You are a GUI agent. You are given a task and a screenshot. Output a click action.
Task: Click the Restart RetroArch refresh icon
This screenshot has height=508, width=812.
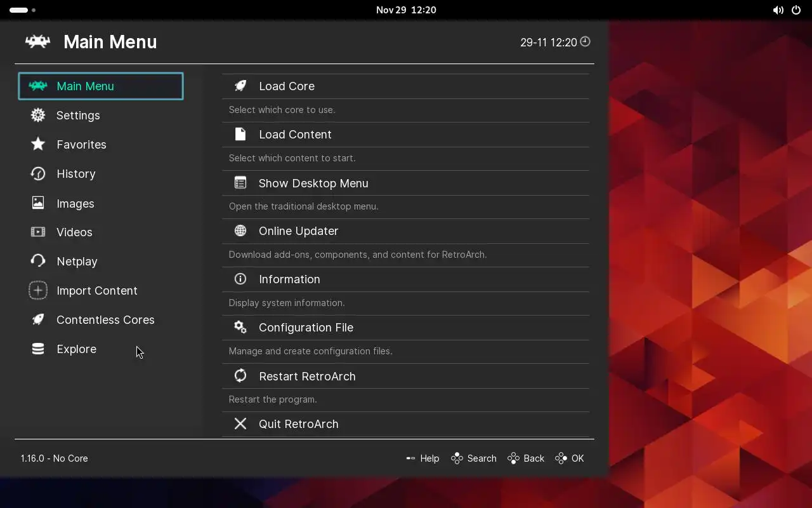coord(240,376)
